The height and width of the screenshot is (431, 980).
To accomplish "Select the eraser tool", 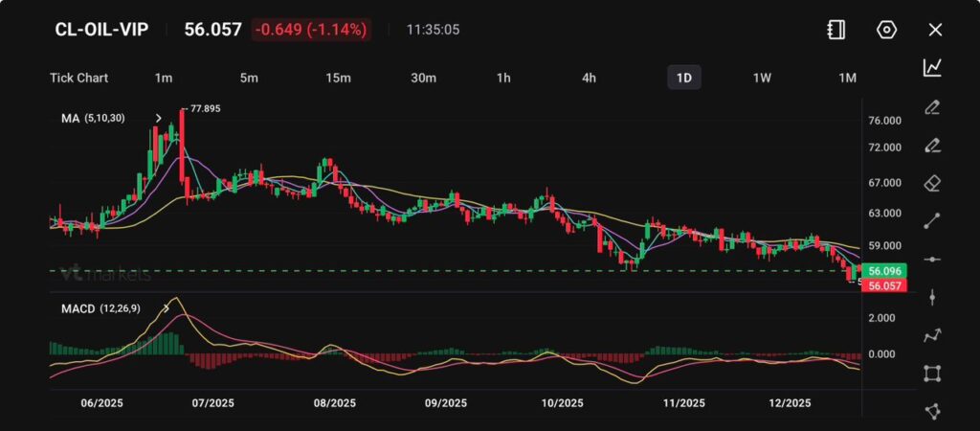I will coord(932,183).
